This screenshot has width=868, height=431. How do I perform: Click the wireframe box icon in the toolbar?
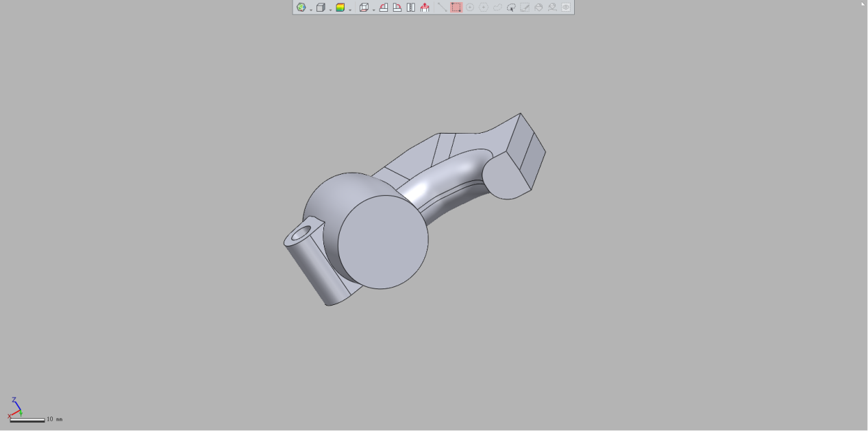364,8
